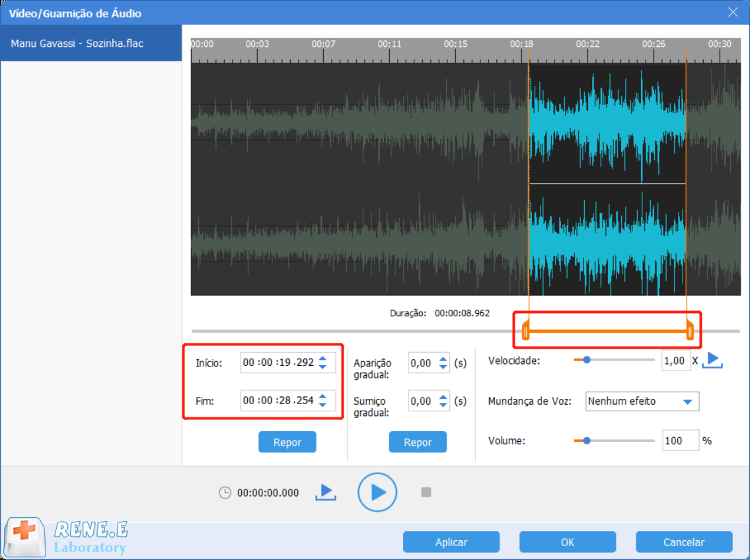Click the Sumiço gradual value field
Screen dimensions: 750x560
[429, 401]
